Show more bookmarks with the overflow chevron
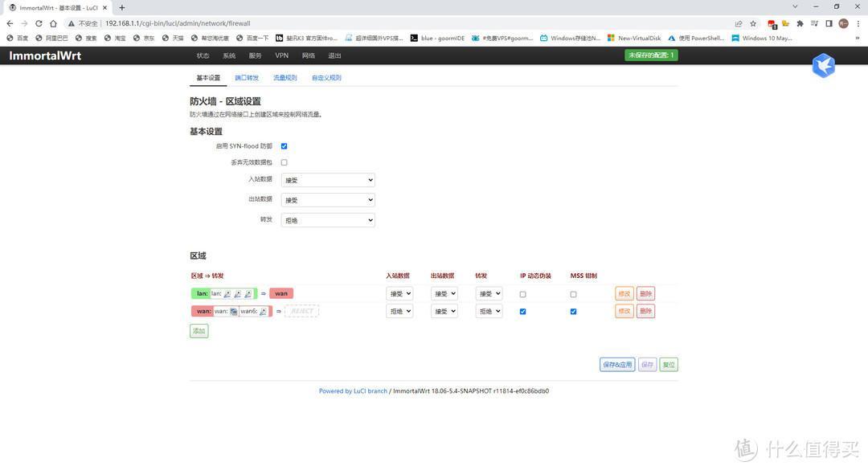 (858, 39)
